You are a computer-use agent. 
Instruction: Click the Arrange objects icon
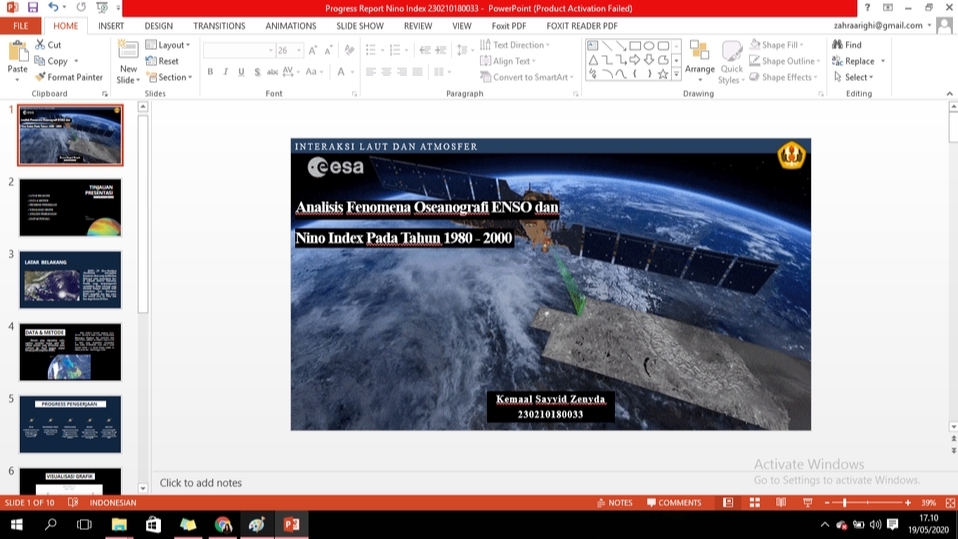point(700,61)
